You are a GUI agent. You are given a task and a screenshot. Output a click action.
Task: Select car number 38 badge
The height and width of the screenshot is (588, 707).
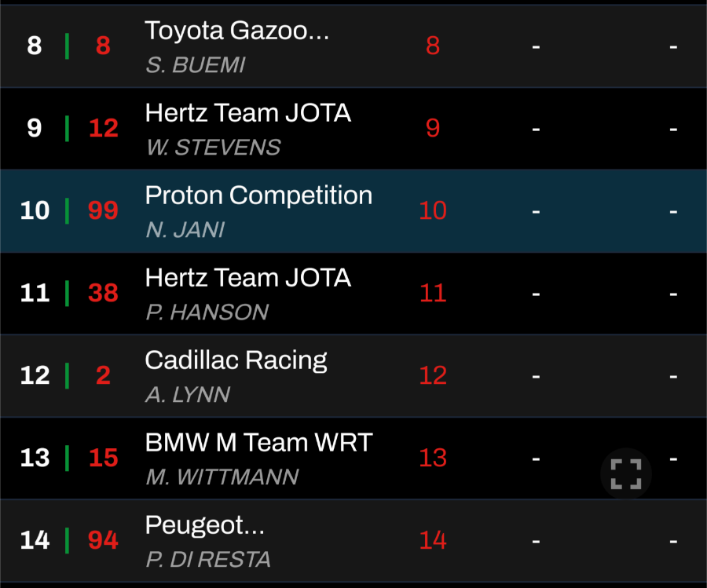pos(103,293)
